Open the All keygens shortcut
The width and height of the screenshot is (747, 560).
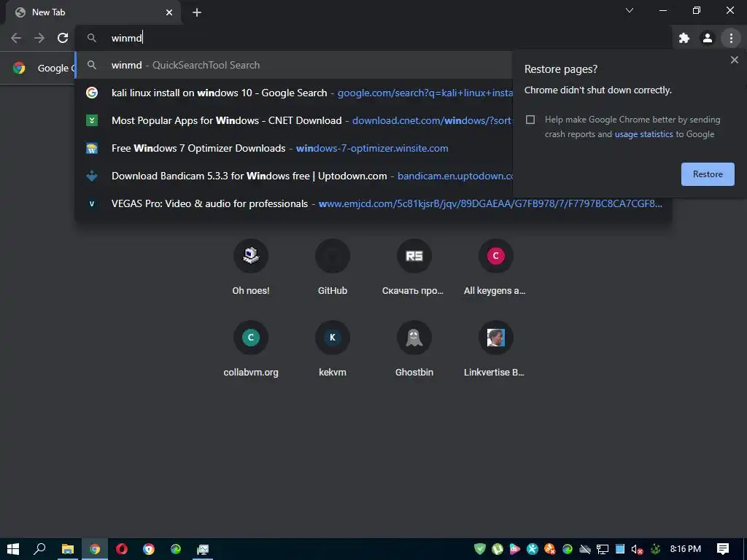495,267
